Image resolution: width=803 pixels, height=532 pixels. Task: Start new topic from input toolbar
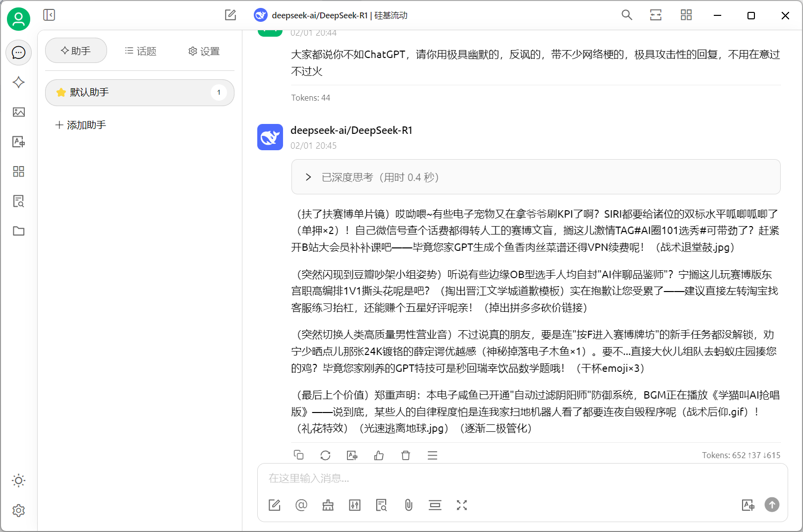click(275, 505)
